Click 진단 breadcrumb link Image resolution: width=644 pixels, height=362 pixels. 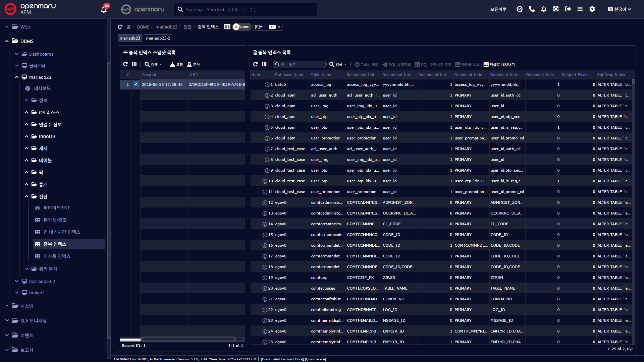point(187,27)
